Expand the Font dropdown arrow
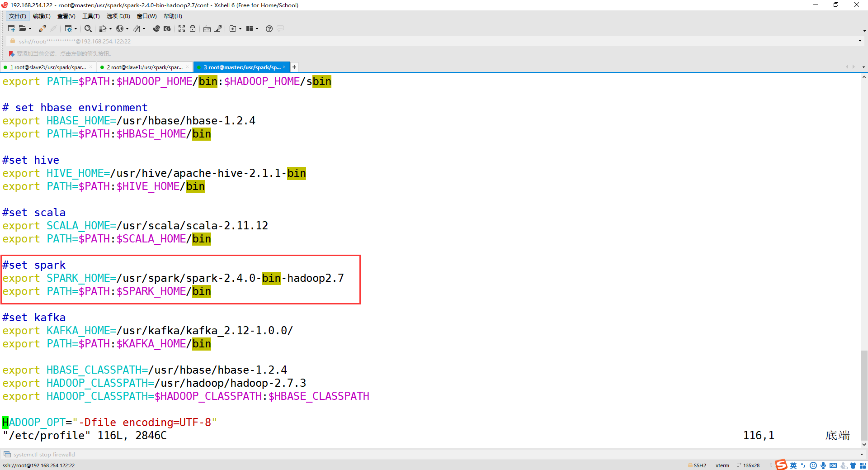The width and height of the screenshot is (868, 470). point(144,28)
